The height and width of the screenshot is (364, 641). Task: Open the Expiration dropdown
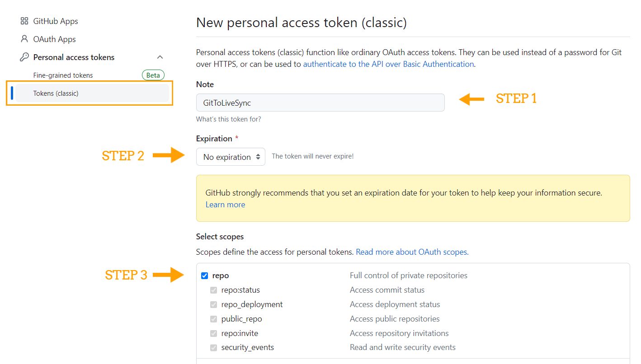tap(231, 157)
